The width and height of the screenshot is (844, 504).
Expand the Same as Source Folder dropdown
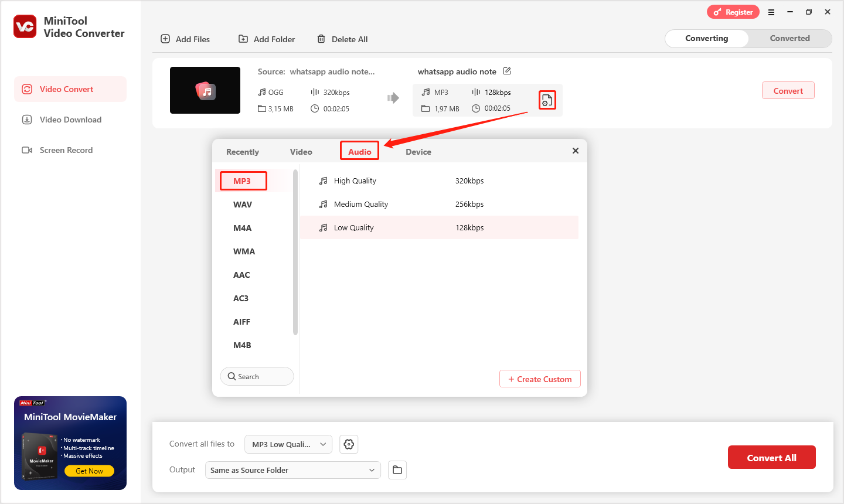[292, 470]
